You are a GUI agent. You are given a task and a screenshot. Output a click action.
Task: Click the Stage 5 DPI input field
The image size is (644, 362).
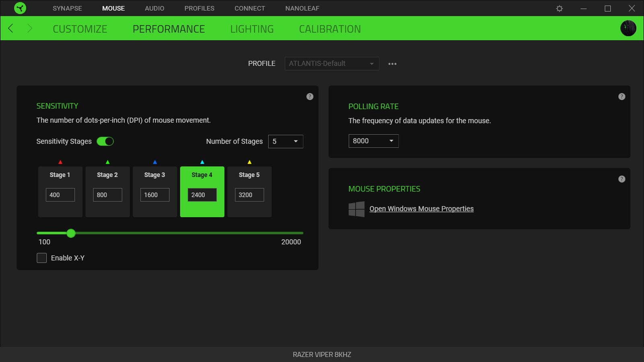coord(249,195)
